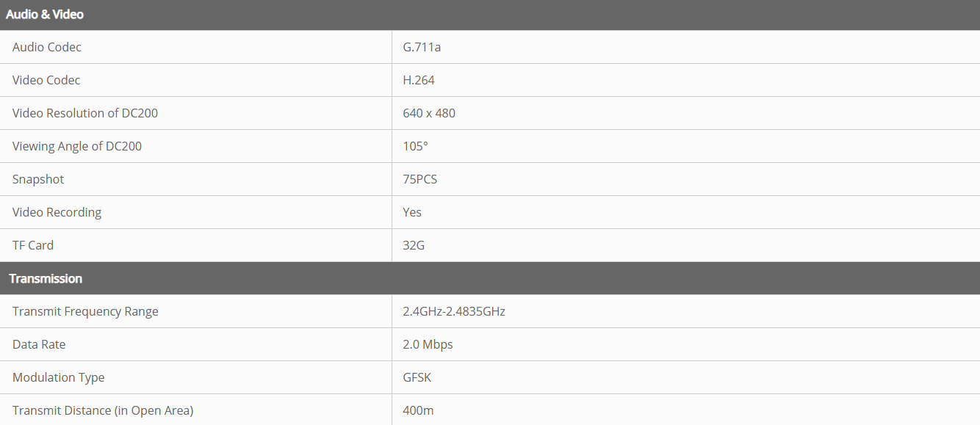This screenshot has height=425, width=980.
Task: Select the GFSK modulation type value
Action: pos(417,378)
